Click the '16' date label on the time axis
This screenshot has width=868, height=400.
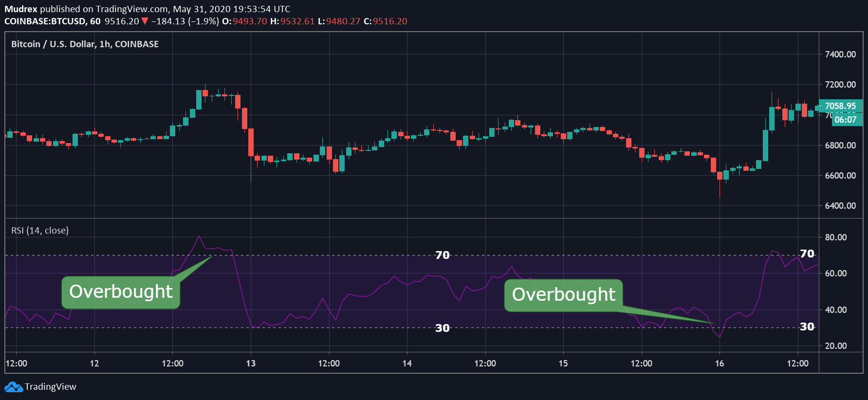720,364
